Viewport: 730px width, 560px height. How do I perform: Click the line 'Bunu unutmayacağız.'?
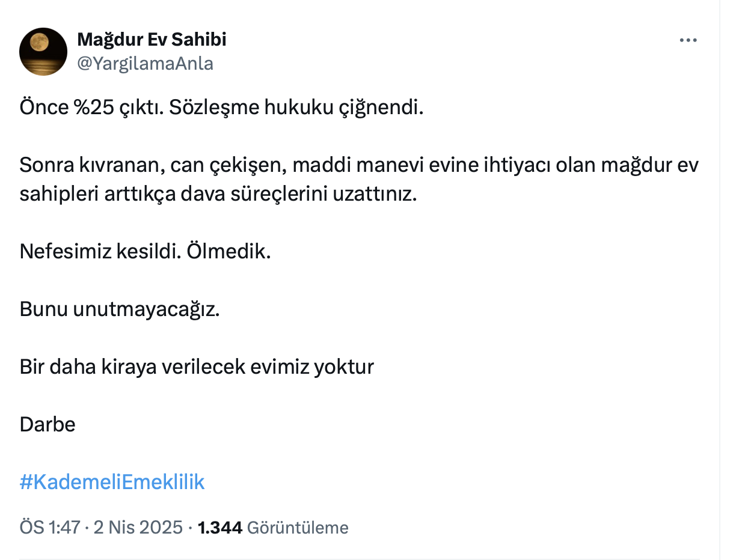(x=120, y=309)
